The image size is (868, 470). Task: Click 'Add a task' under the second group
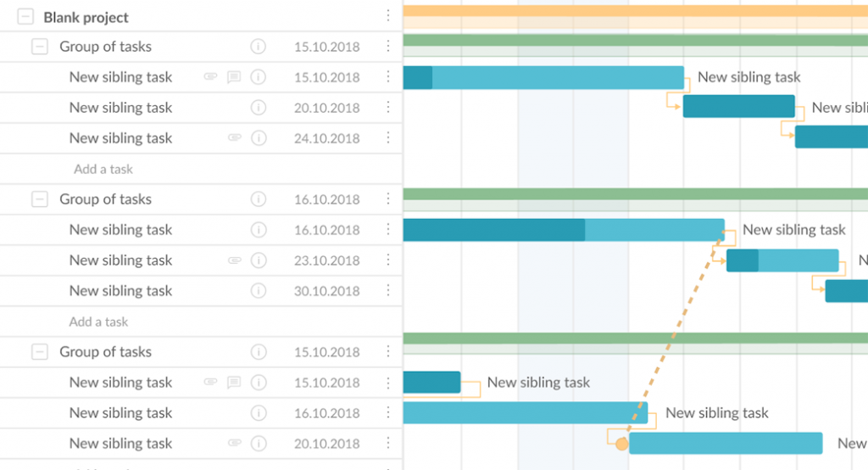click(x=99, y=322)
